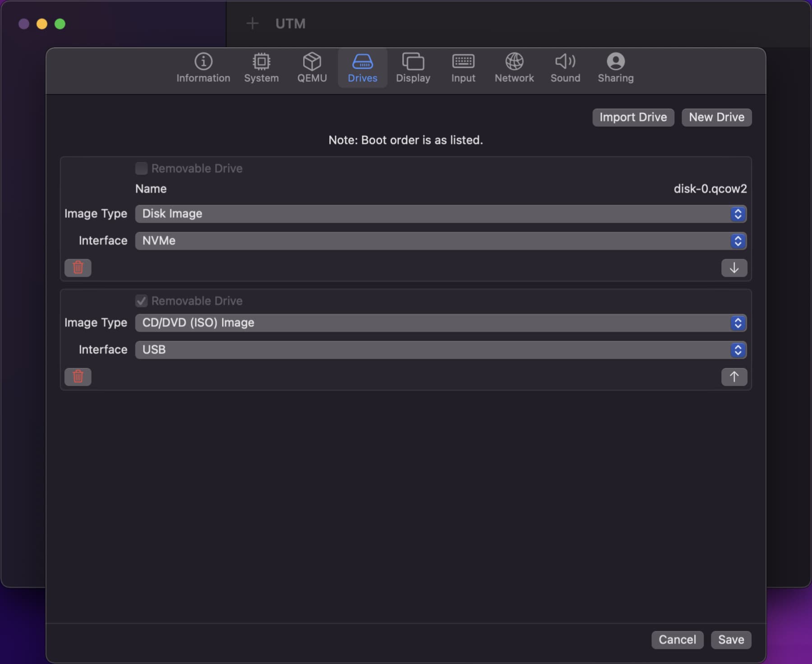Move the NVMe drive down in boot order
Screen dimensions: 812x664
(x=734, y=267)
